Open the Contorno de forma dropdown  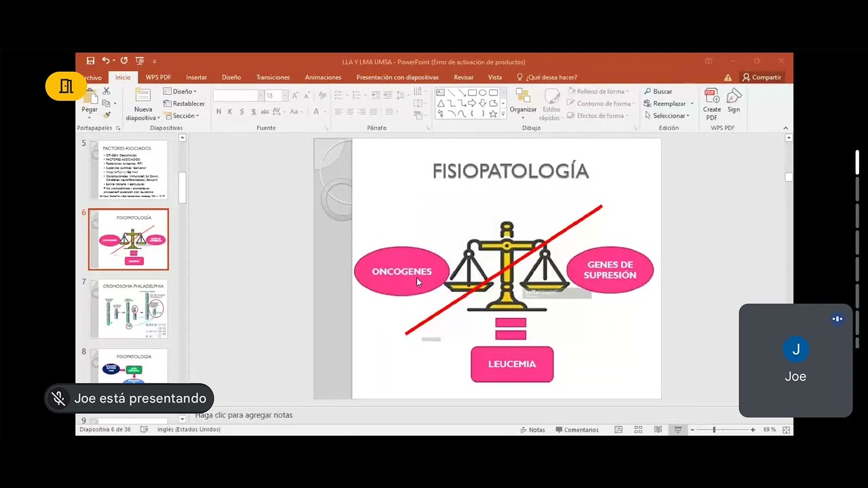(x=600, y=104)
